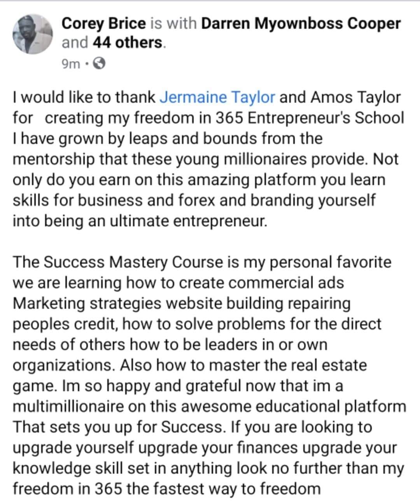
Task: Click the "is with" text in header
Action: [173, 24]
